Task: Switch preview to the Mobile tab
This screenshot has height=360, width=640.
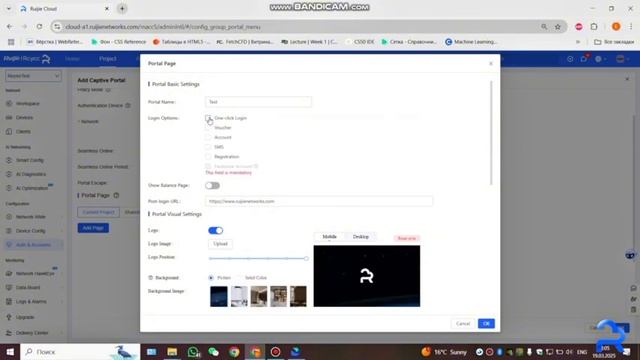Action: (329, 237)
